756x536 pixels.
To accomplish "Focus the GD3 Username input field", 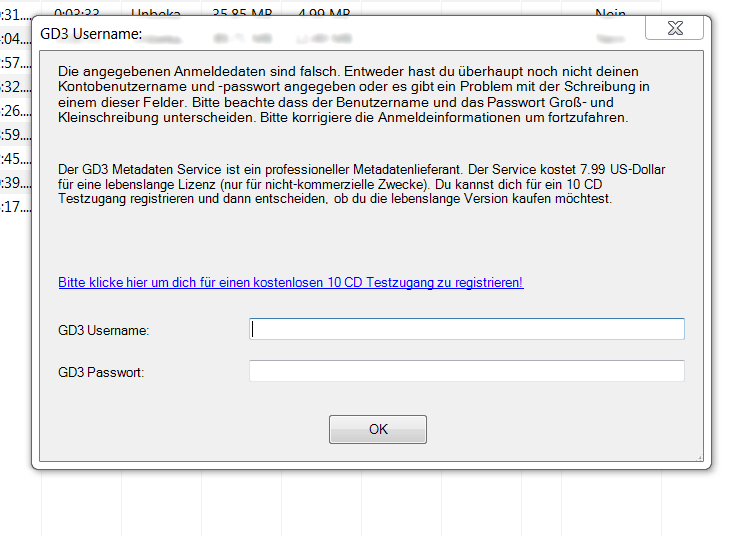I will 467,329.
